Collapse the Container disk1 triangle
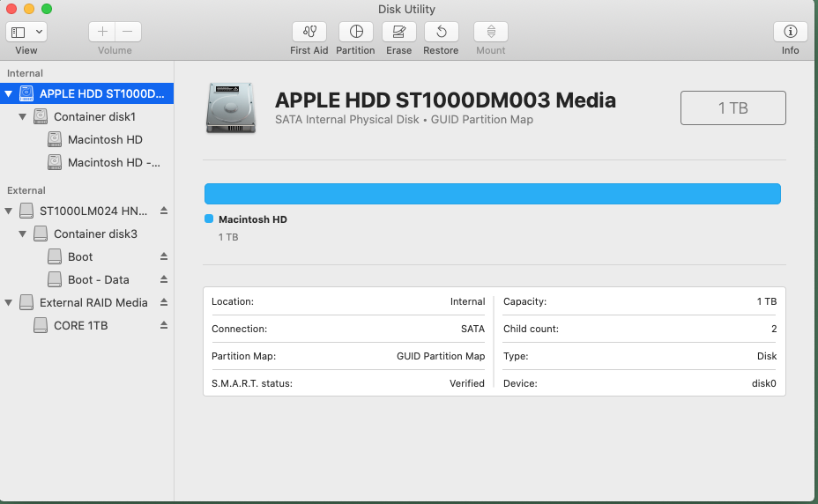 tap(22, 117)
